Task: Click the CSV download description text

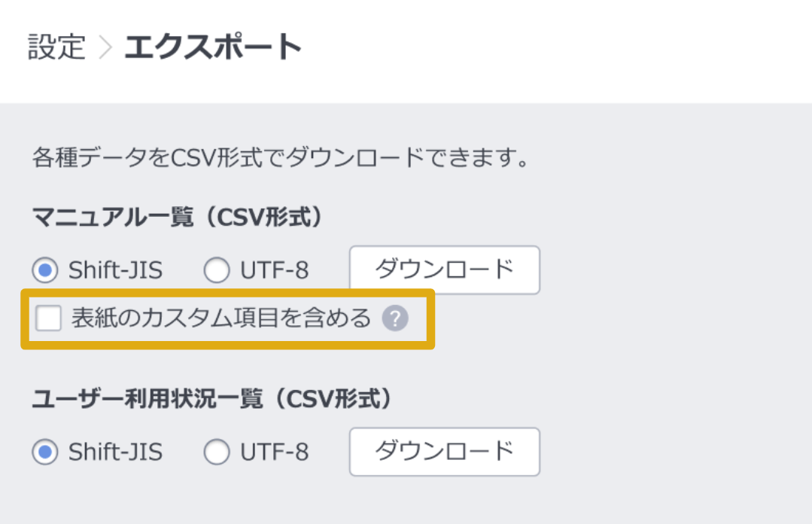Action: point(278,160)
